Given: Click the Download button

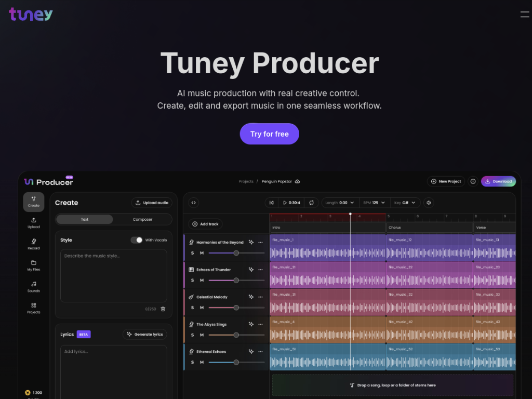Looking at the screenshot, I should click(498, 181).
